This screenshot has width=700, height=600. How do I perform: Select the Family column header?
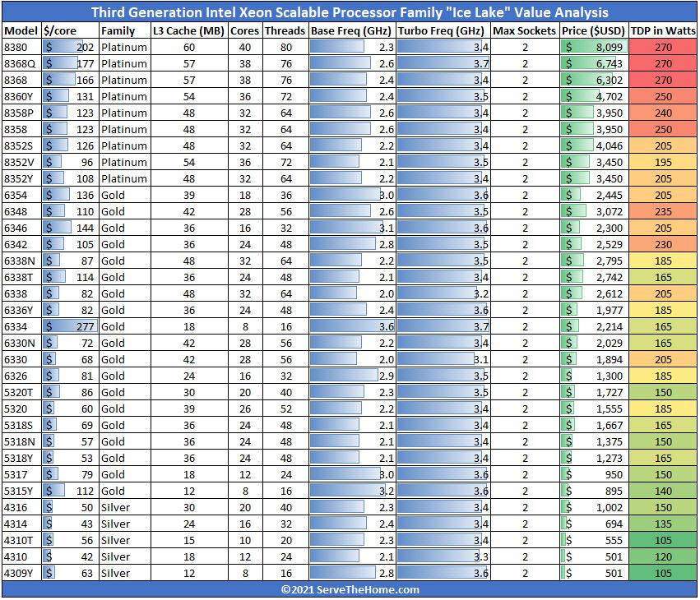click(x=124, y=30)
